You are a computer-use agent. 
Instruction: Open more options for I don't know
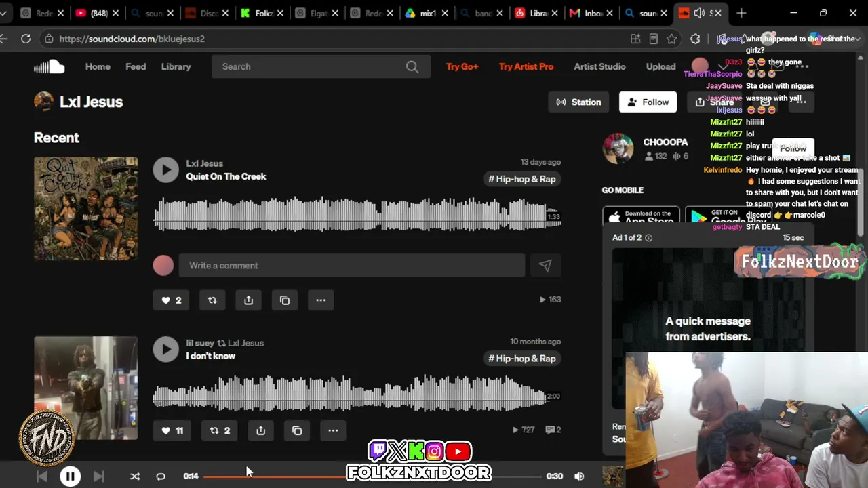coord(333,430)
